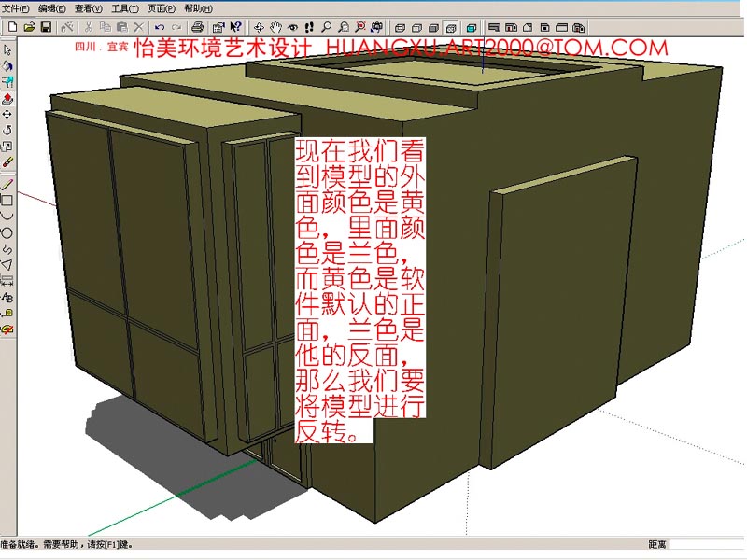Select the arrow Select tool
This screenshot has height=560, width=747.
point(7,50)
